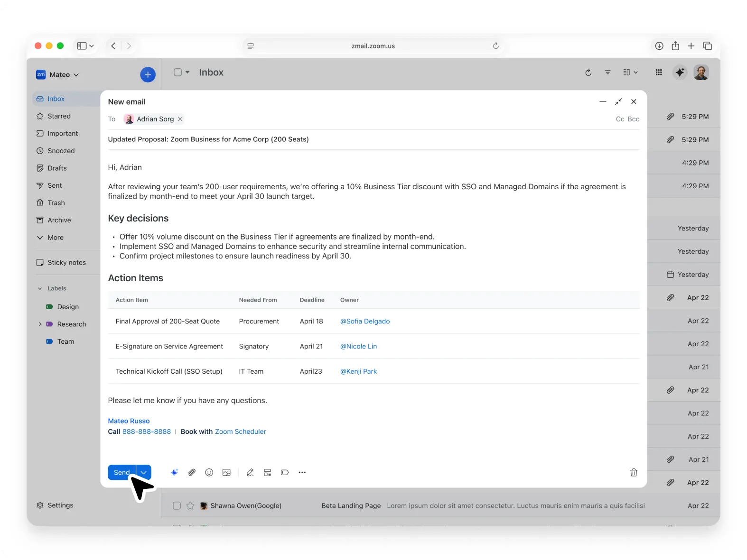Click the Final Approval of 200-Seat Quote cell
Screen dimensions: 747x560
click(168, 321)
